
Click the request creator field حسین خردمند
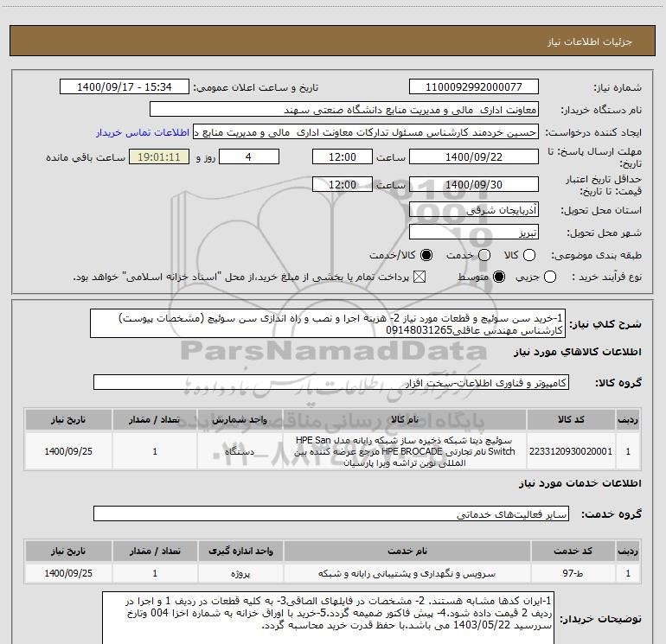tap(366, 132)
